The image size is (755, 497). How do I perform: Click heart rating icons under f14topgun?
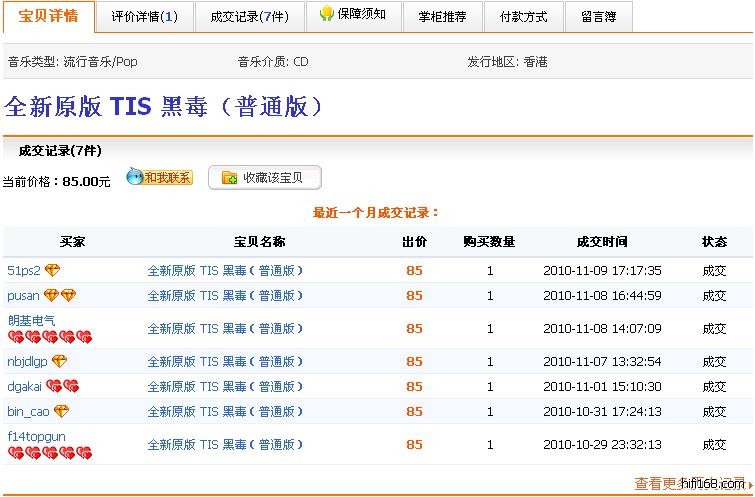pyautogui.click(x=49, y=453)
